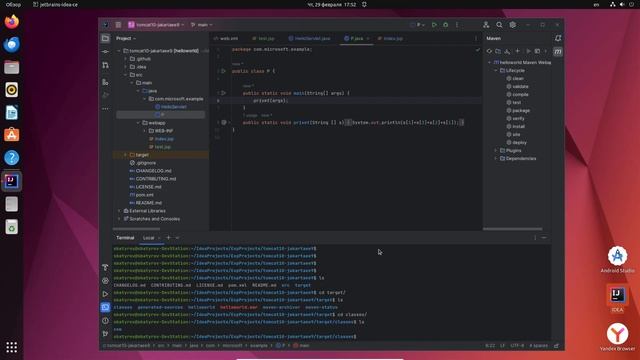640x360 pixels.
Task: Select index.jsp in project tree
Action: click(x=161, y=139)
